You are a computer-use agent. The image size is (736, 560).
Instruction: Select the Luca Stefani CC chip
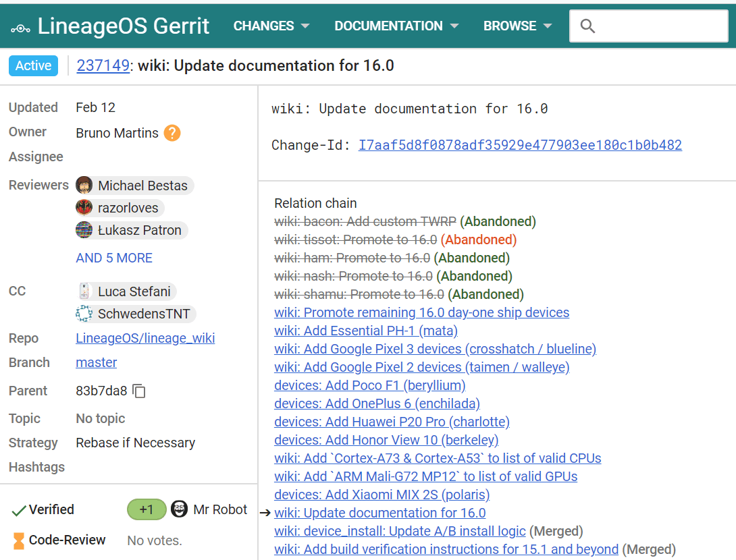click(x=126, y=291)
